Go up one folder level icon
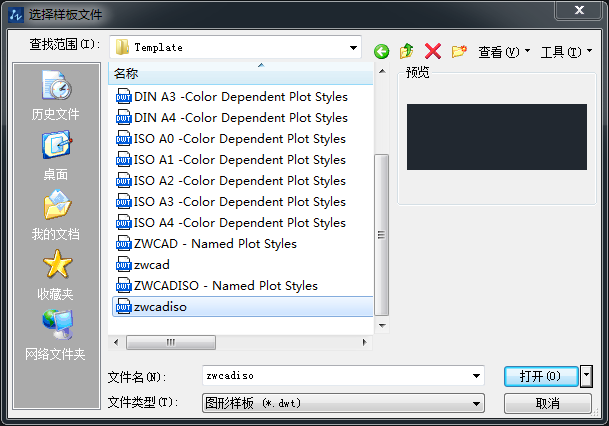This screenshot has width=609, height=426. [407, 52]
